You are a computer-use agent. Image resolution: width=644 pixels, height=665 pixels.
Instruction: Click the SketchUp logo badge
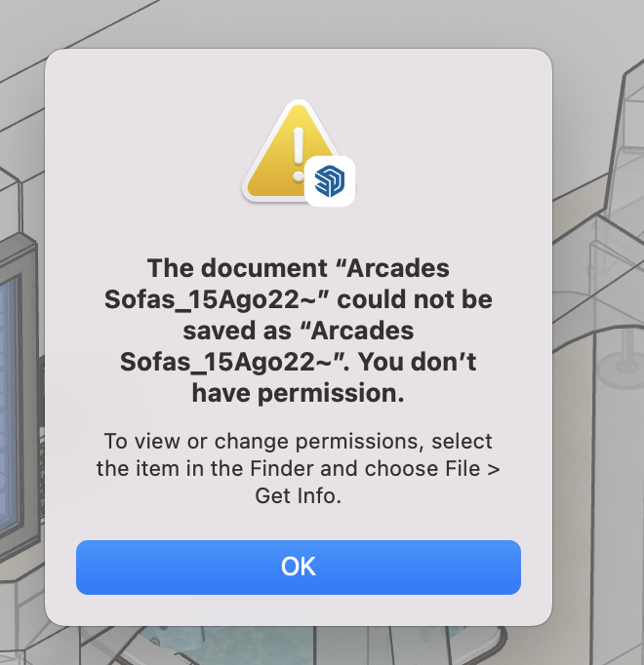pyautogui.click(x=330, y=181)
